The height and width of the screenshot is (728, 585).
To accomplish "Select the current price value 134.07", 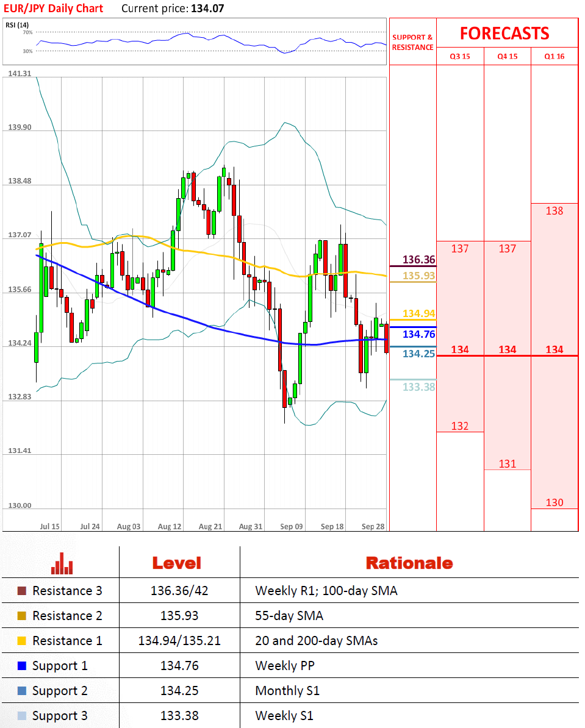I will (207, 9).
